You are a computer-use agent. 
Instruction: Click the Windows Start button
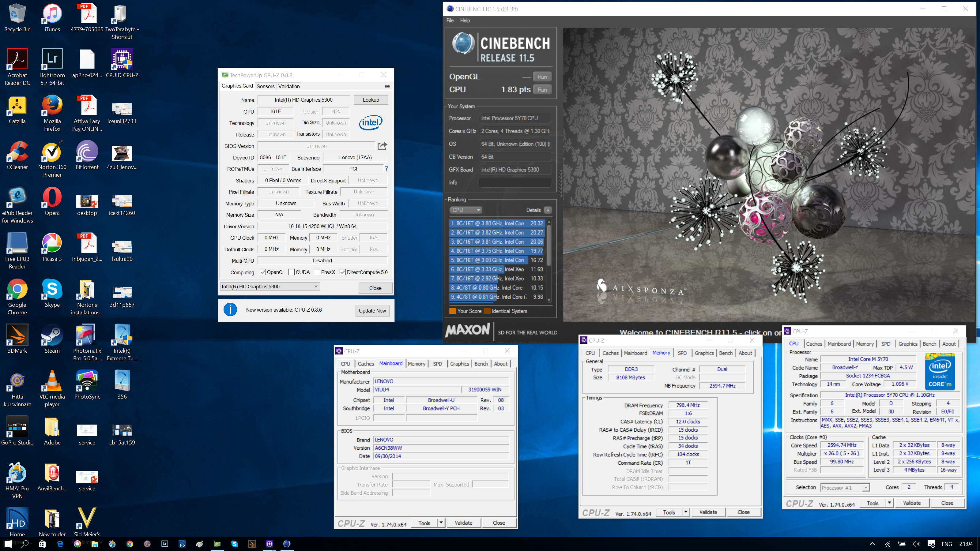pos(8,544)
